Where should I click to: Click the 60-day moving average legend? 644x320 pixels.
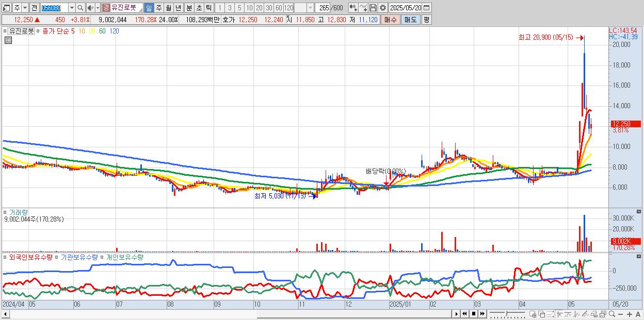pyautogui.click(x=102, y=31)
